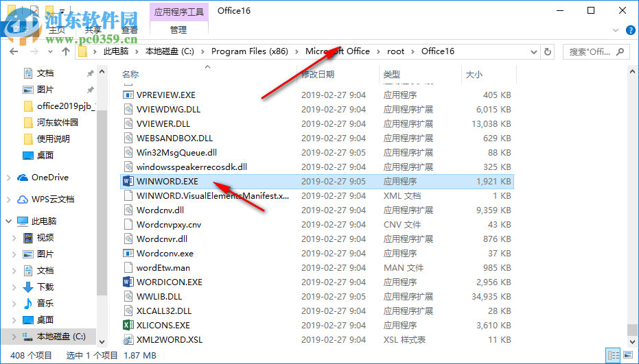Select the VVIEWER.DLL file row

(x=317, y=124)
